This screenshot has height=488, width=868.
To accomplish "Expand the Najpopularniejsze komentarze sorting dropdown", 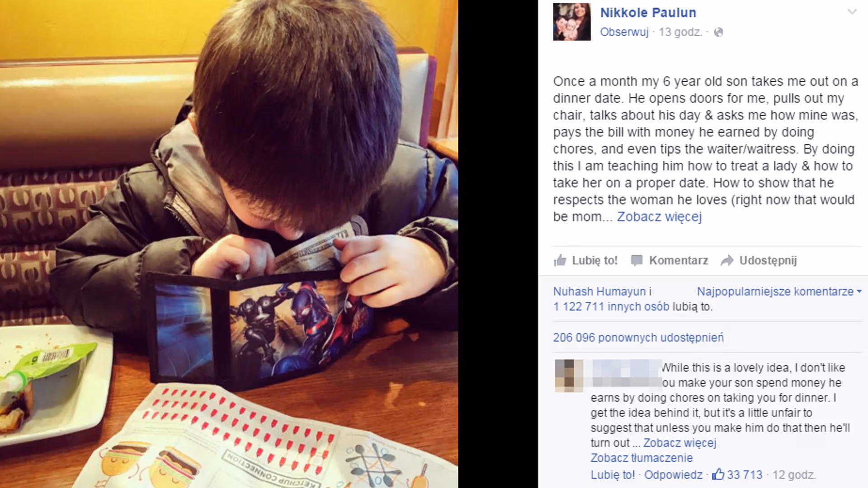I will point(779,291).
